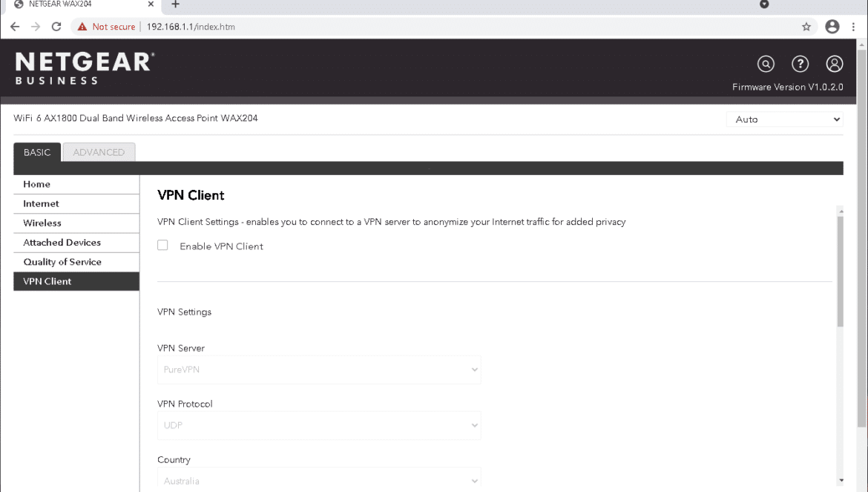868x492 pixels.
Task: Click the address bar URL 192.168.1.1
Action: pyautogui.click(x=191, y=27)
